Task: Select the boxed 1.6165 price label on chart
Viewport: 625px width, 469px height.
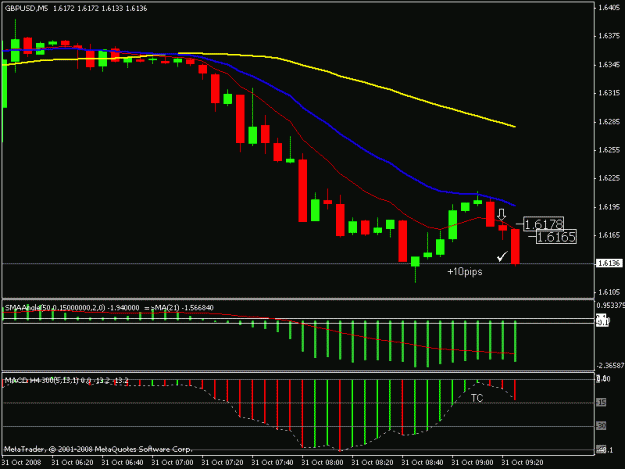Action: point(556,237)
